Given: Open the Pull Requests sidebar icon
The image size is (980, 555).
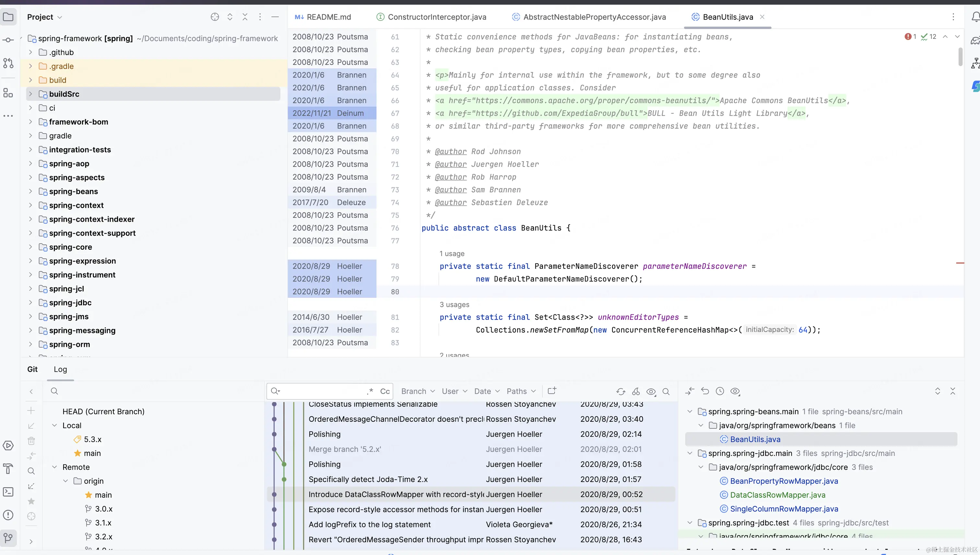Looking at the screenshot, I should tap(8, 63).
